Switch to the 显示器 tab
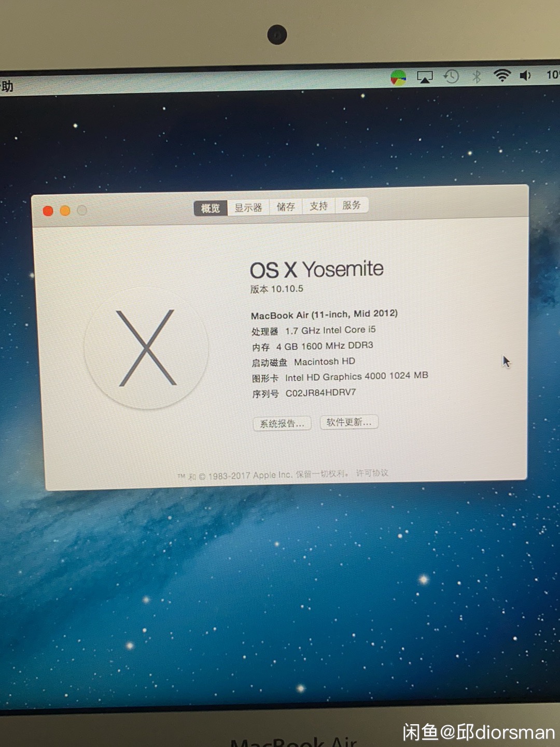The height and width of the screenshot is (747, 560). [x=248, y=208]
